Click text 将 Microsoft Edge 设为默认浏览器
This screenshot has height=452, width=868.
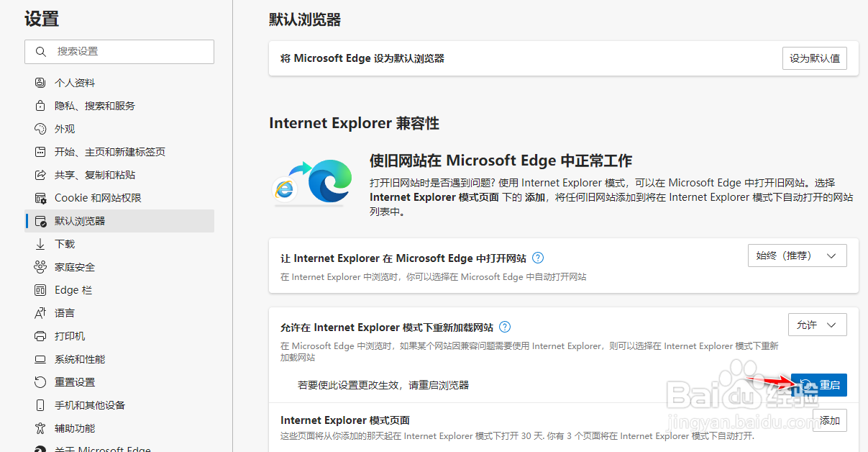click(x=362, y=58)
